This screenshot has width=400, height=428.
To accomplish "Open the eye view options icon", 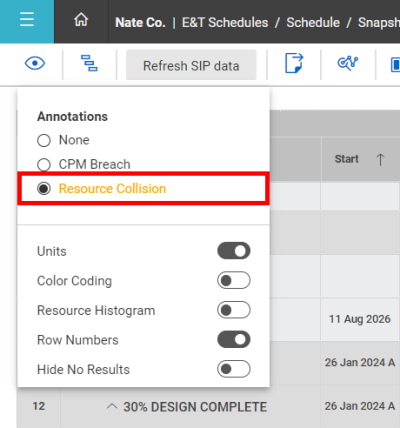I will [x=35, y=63].
